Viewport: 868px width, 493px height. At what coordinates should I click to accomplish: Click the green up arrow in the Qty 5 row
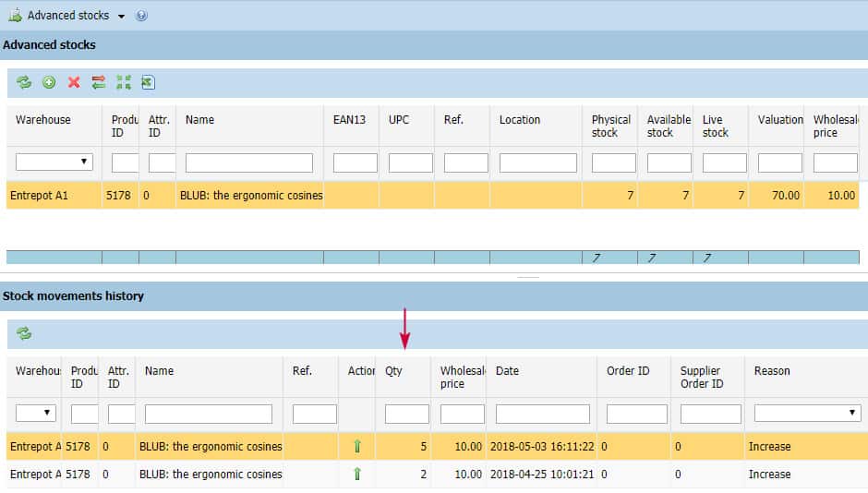[356, 447]
